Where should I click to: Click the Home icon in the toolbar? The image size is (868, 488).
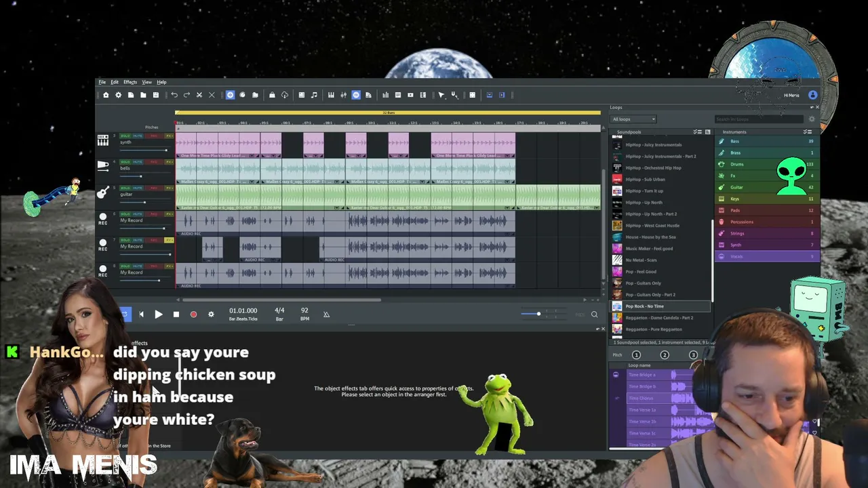pyautogui.click(x=106, y=95)
